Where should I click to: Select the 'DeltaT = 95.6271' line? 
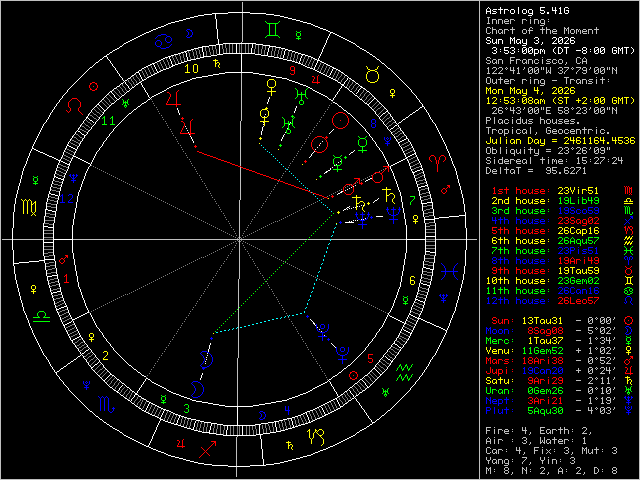[536, 171]
